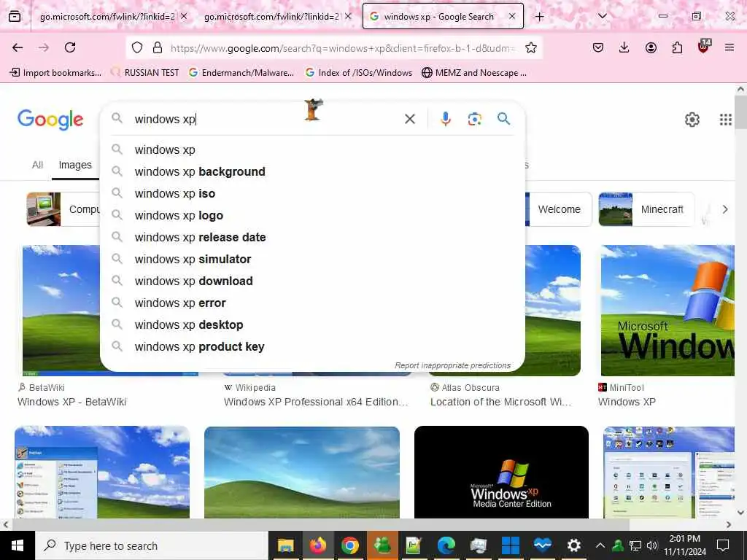Choose the 'windows xp error' suggestion
The image size is (747, 560).
312,303
